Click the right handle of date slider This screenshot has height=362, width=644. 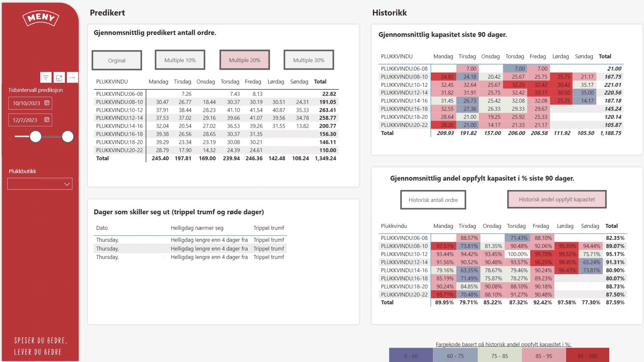pos(68,137)
